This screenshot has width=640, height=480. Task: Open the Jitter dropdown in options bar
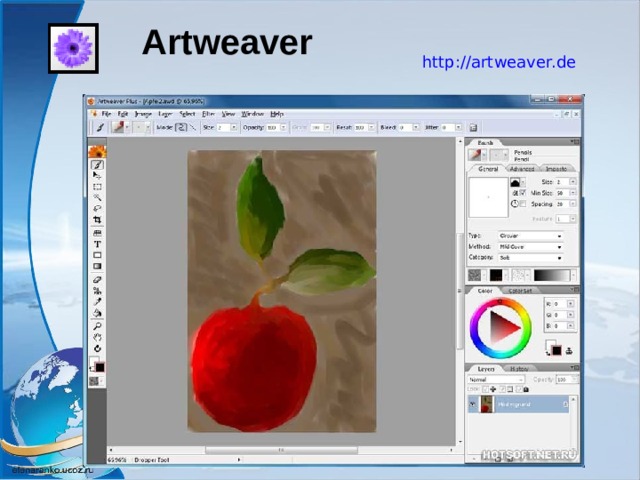pyautogui.click(x=458, y=128)
